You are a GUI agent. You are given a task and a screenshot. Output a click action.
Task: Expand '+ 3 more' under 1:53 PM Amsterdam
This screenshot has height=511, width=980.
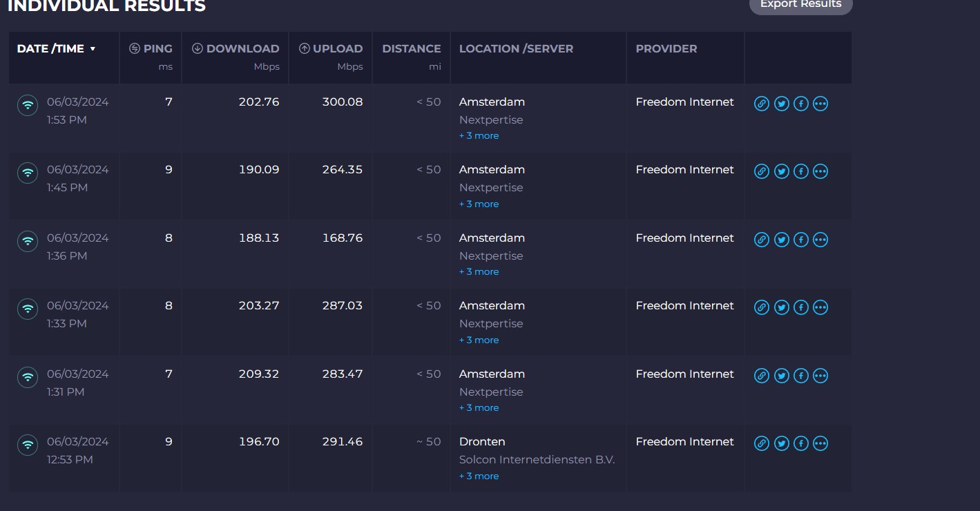pos(479,136)
